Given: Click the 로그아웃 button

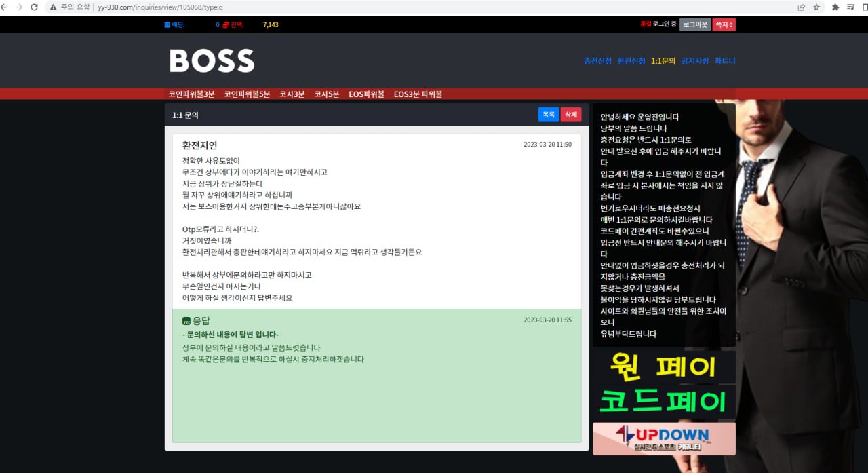Looking at the screenshot, I should (x=695, y=24).
